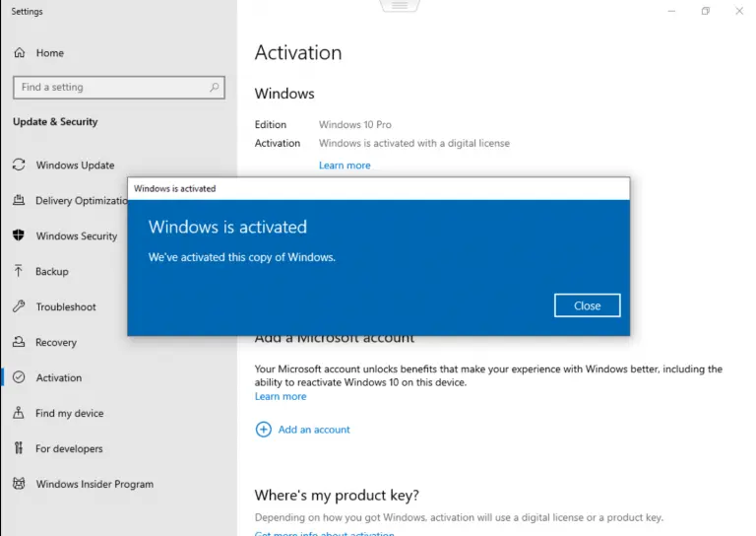Click the Activation page title
Image resolution: width=756 pixels, height=536 pixels.
[x=298, y=52]
